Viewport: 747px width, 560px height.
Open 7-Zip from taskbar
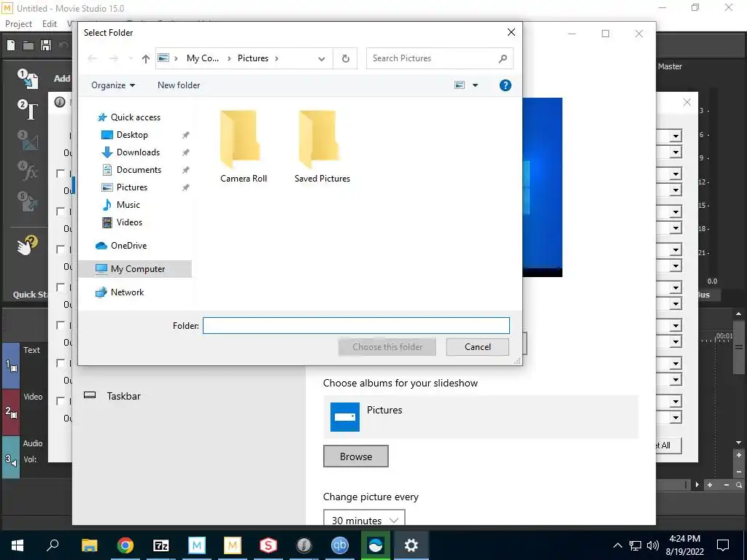pyautogui.click(x=161, y=545)
